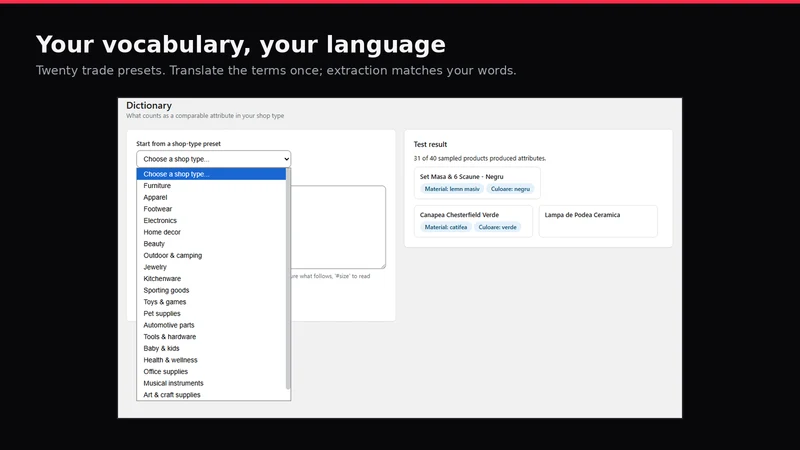
Task: Pick Beauty preset option
Action: [211, 244]
